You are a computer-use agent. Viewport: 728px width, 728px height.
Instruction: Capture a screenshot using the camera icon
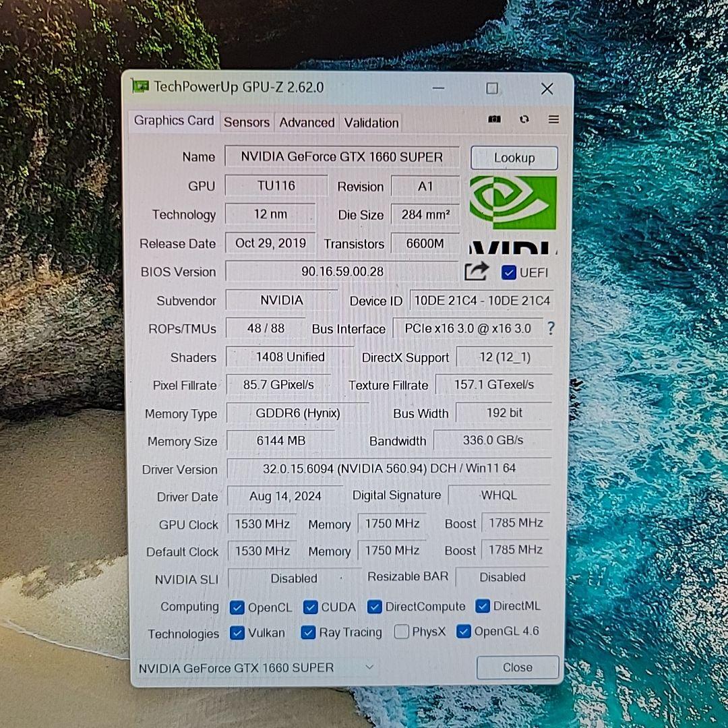click(494, 119)
